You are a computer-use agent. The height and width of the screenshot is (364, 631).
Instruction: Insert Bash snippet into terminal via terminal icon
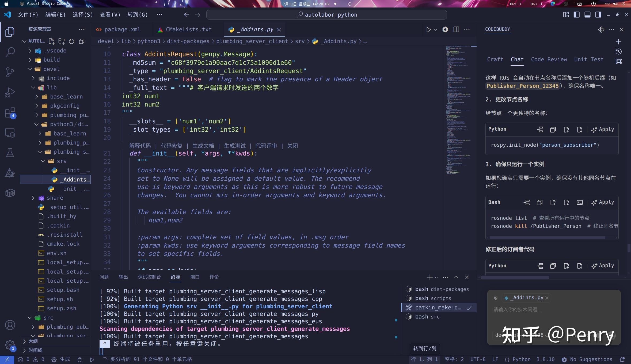tap(579, 202)
